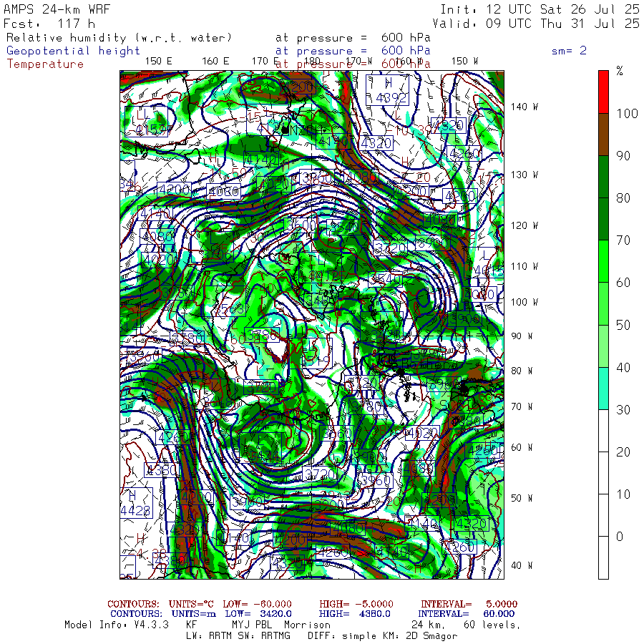Viewport: 644px width, 644px height.
Task: Click the '150 W' longitude label above the map
Action: 464,62
